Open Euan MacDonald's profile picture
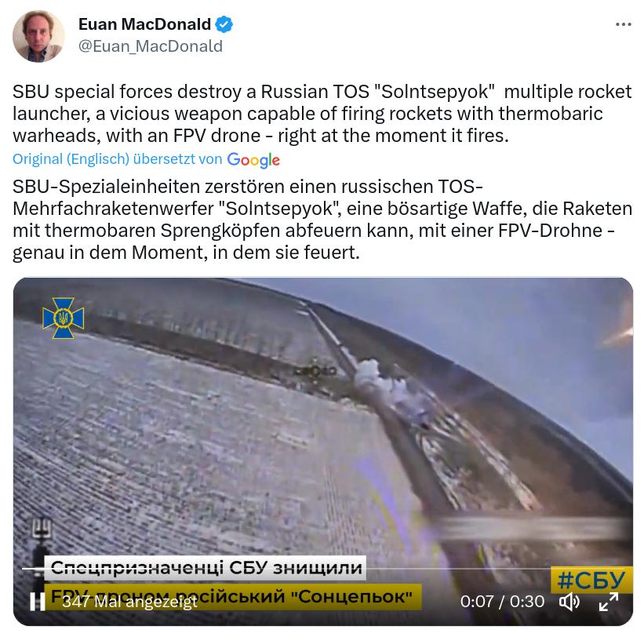The height and width of the screenshot is (644, 644). click(38, 36)
